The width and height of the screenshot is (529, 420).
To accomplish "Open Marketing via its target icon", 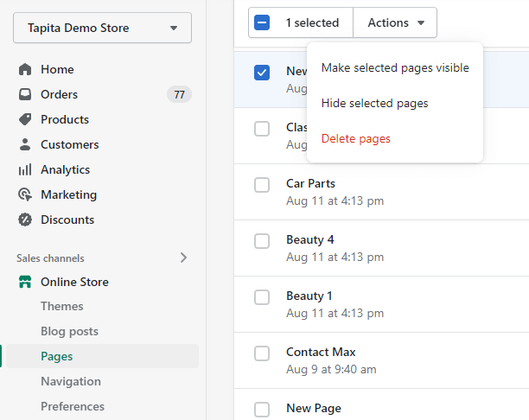I will pos(25,194).
